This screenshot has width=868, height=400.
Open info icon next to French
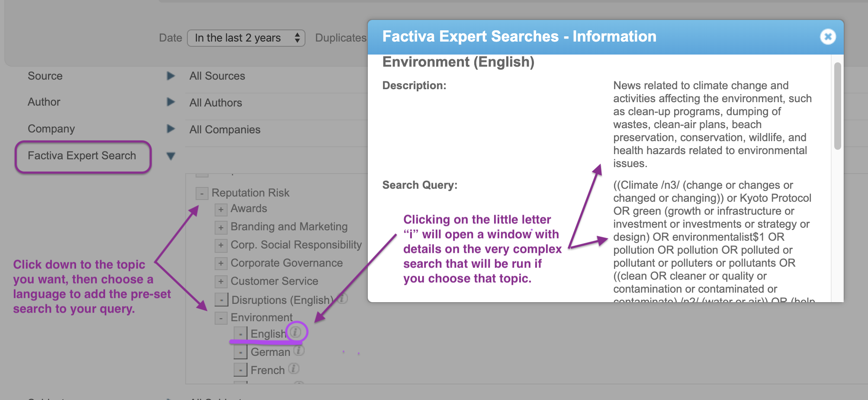tap(294, 368)
